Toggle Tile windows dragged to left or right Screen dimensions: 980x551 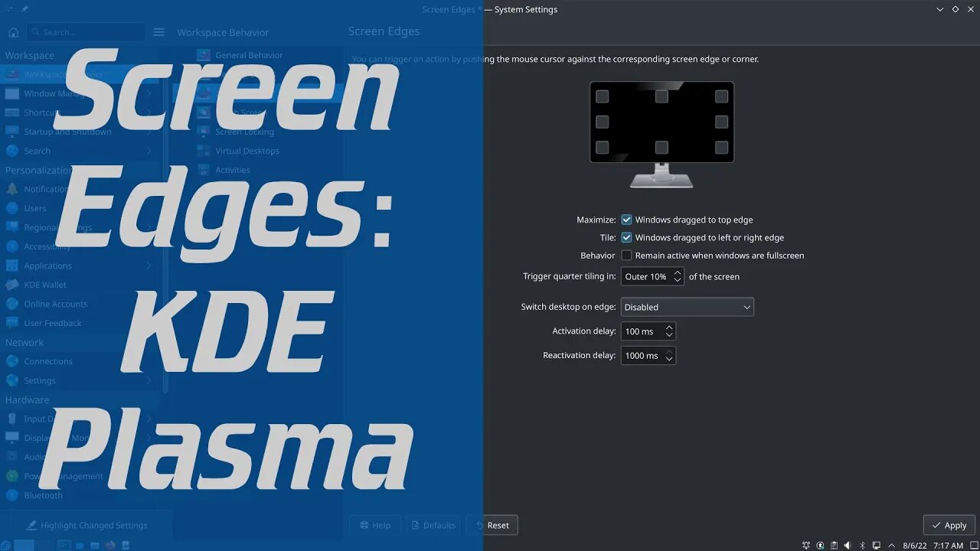point(626,237)
